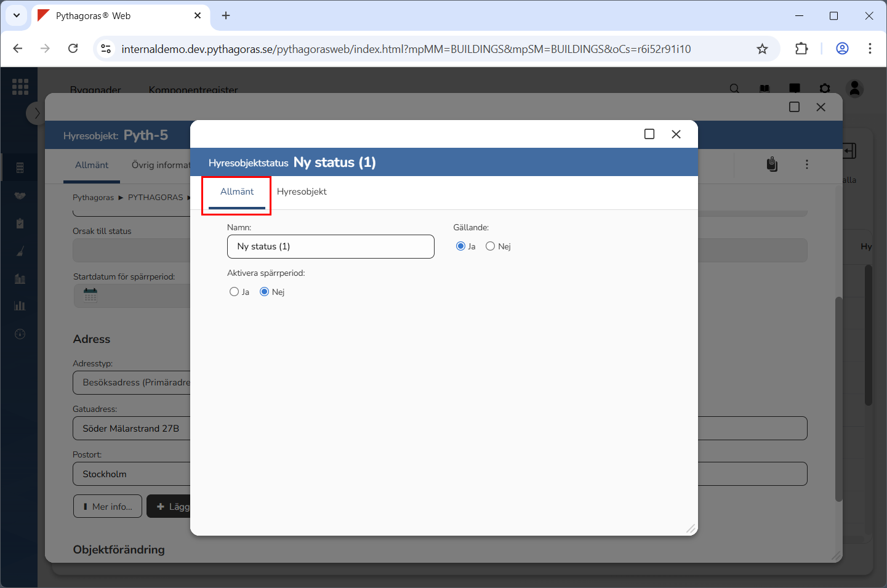The height and width of the screenshot is (588, 887).
Task: Select 'Nej' for Gällande
Action: [490, 246]
